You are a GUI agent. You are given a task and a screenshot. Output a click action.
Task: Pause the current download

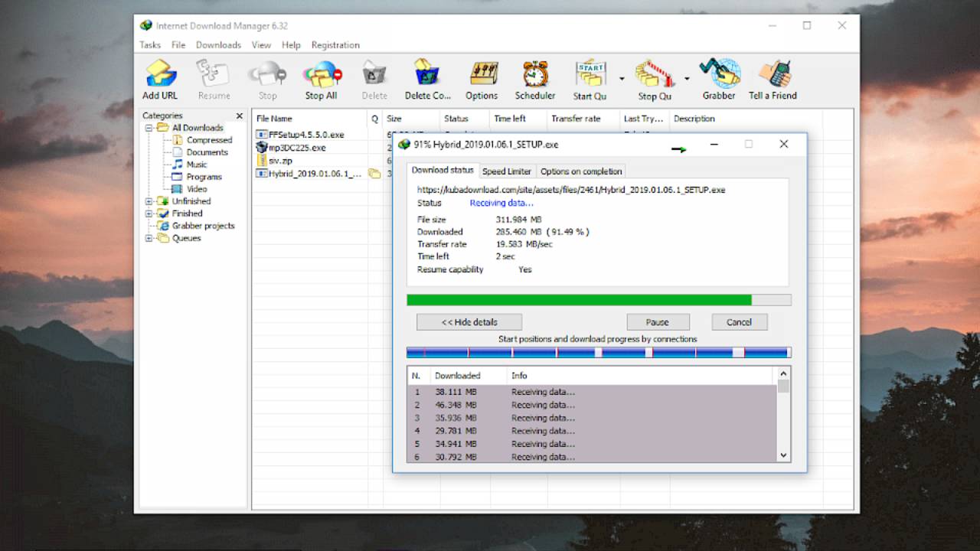[x=658, y=322]
